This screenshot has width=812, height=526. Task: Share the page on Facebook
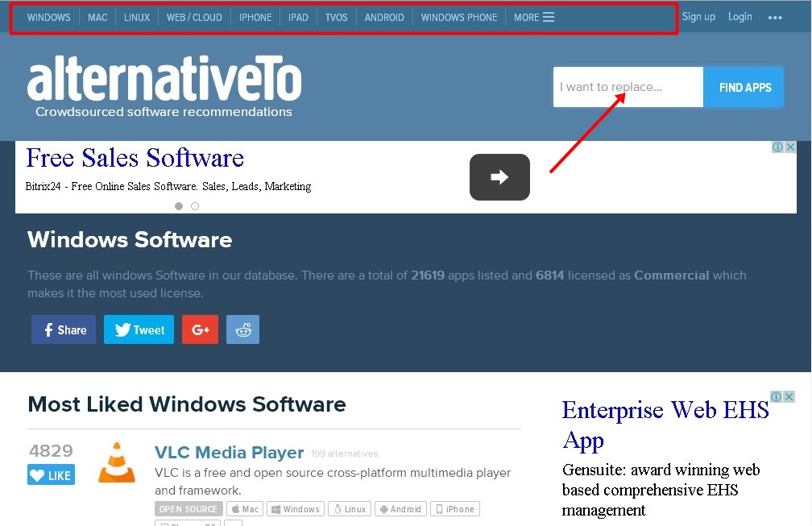coord(64,329)
